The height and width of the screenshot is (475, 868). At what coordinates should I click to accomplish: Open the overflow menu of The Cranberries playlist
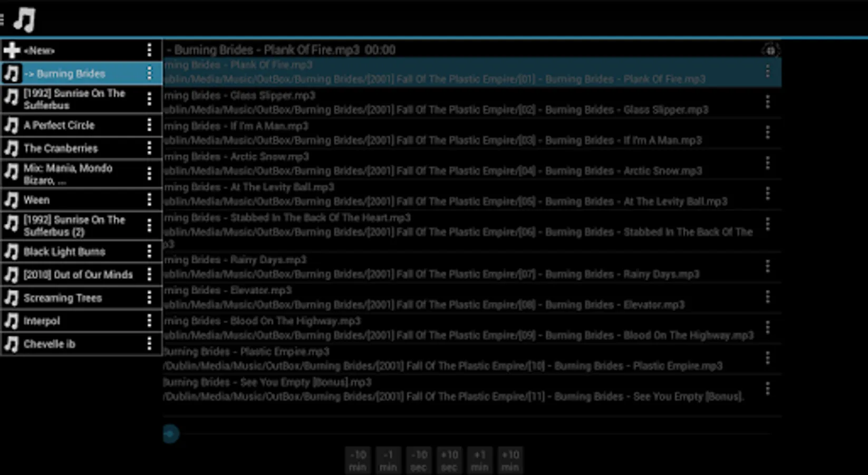tap(150, 148)
